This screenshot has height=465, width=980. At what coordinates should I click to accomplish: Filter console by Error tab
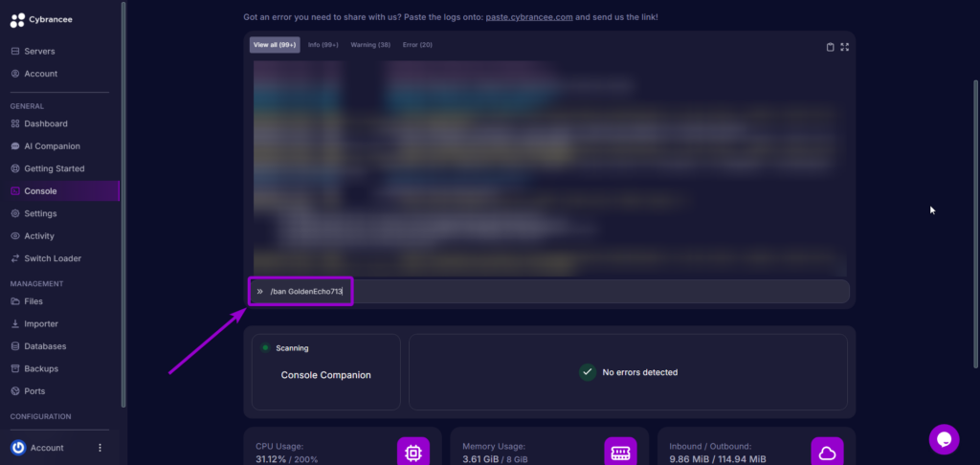[x=417, y=45]
